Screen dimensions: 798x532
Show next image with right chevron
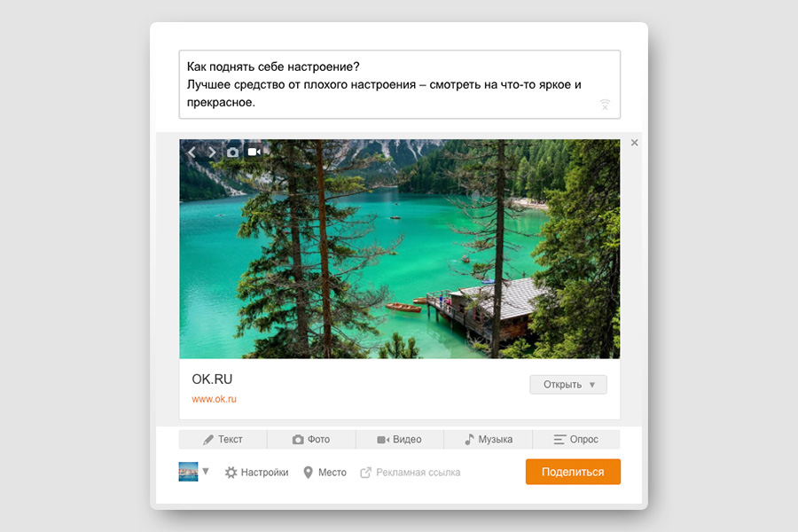click(x=212, y=153)
